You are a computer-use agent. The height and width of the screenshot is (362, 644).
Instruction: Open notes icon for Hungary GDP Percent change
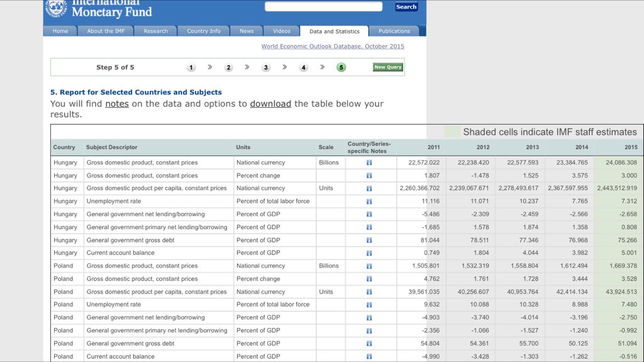[x=369, y=176]
